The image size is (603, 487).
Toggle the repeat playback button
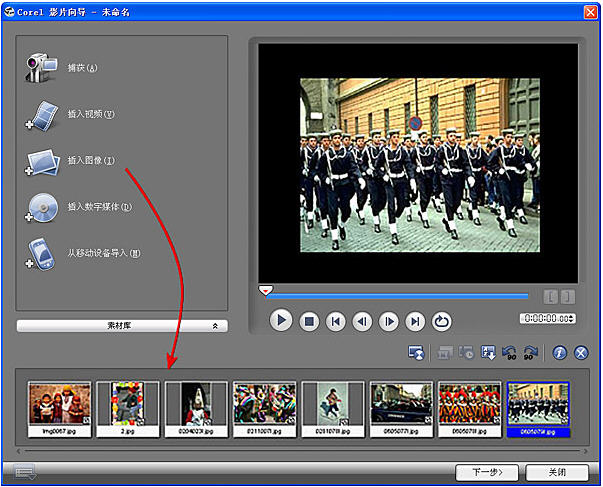coord(441,321)
